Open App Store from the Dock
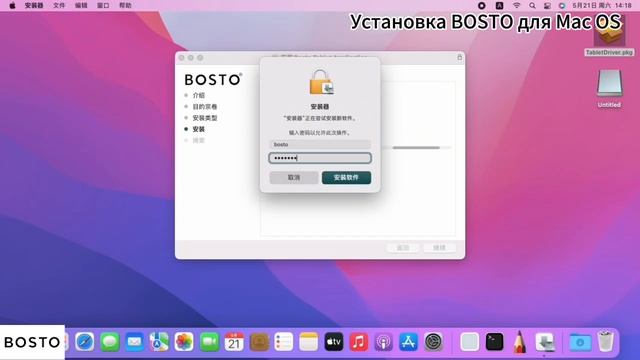This screenshot has width=640, height=360. pyautogui.click(x=408, y=342)
